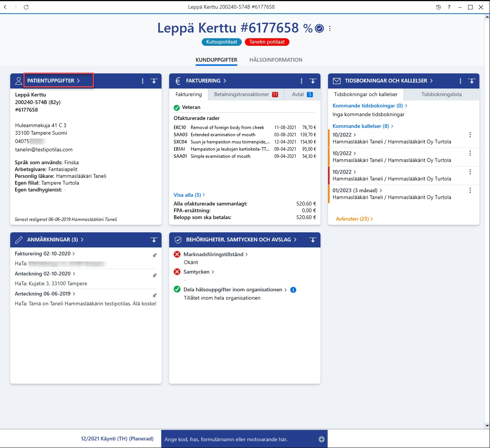Open the Avbruten (25) link
The width and height of the screenshot is (490, 448).
pos(354,219)
